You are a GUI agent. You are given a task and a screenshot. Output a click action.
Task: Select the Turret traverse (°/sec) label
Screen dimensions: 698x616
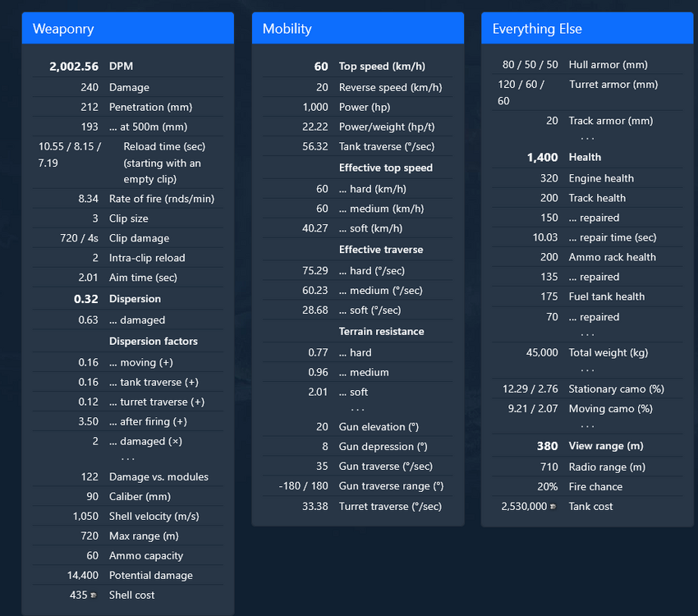tap(390, 507)
